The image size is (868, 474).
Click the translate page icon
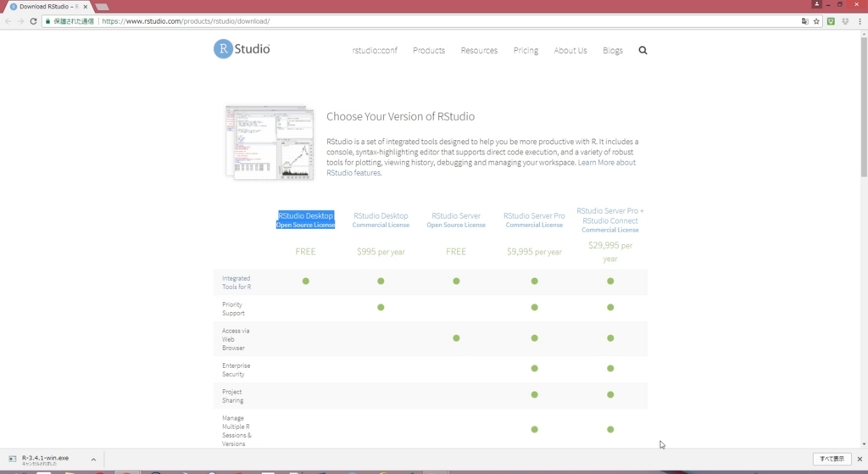point(805,21)
